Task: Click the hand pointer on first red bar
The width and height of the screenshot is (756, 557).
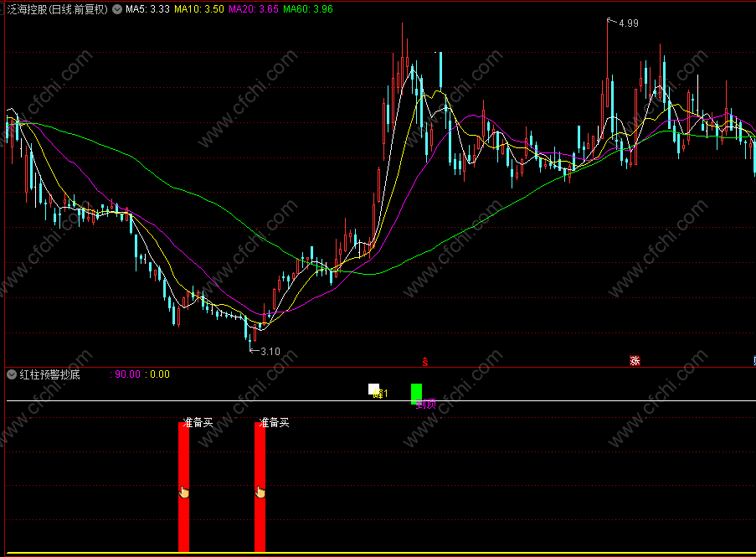Action: click(183, 492)
